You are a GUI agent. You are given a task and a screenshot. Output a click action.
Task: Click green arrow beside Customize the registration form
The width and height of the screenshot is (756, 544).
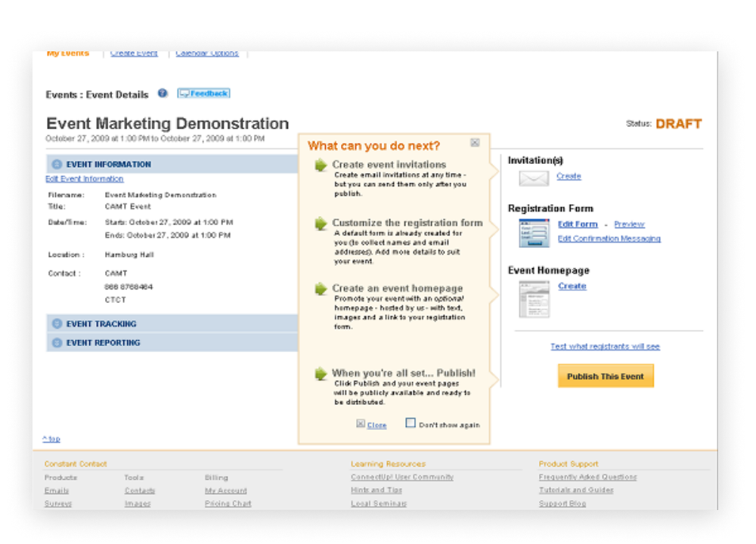tap(321, 224)
